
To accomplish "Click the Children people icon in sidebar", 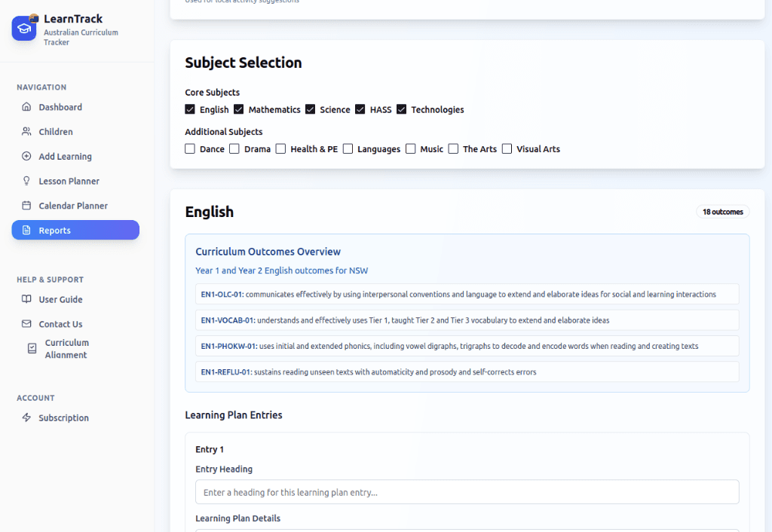I will point(26,131).
